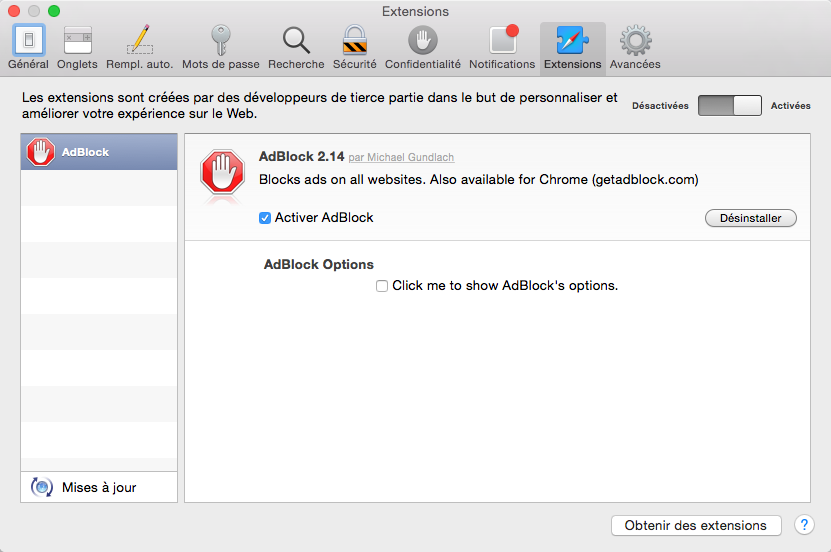Open the Michael Gundlach developer link
The width and height of the screenshot is (831, 552).
tap(401, 158)
